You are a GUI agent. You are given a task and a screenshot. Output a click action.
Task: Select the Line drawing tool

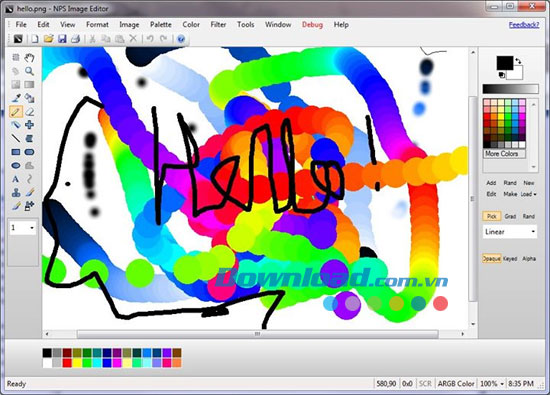pos(16,139)
